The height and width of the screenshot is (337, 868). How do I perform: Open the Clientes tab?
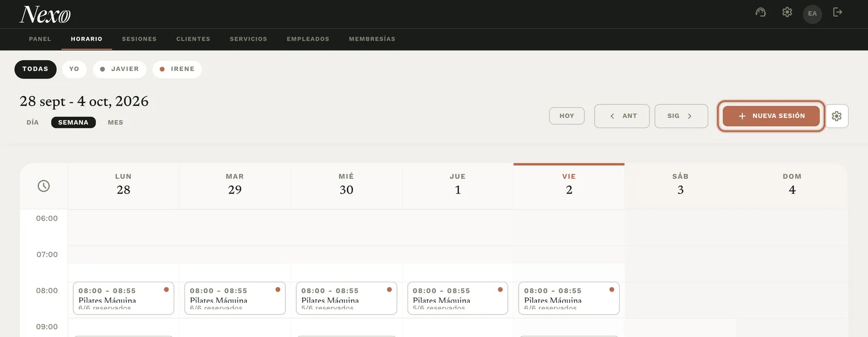click(x=193, y=39)
